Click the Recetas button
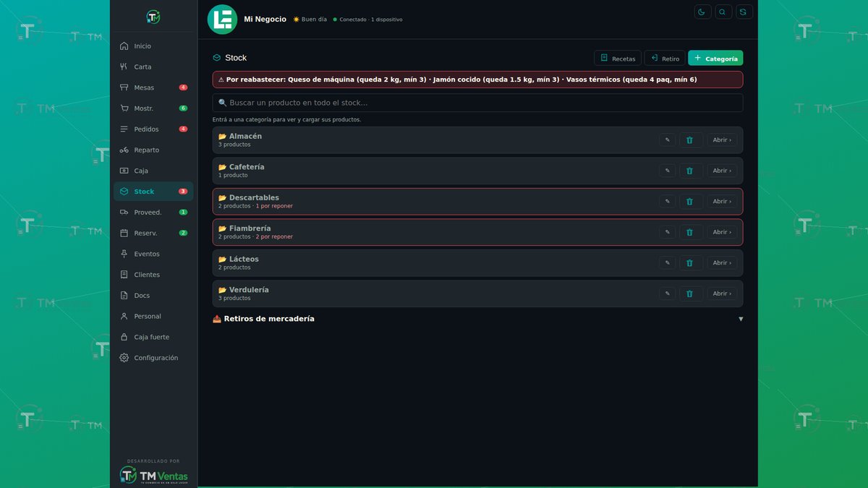Screen dimensions: 868x488 pyautogui.click(x=618, y=59)
